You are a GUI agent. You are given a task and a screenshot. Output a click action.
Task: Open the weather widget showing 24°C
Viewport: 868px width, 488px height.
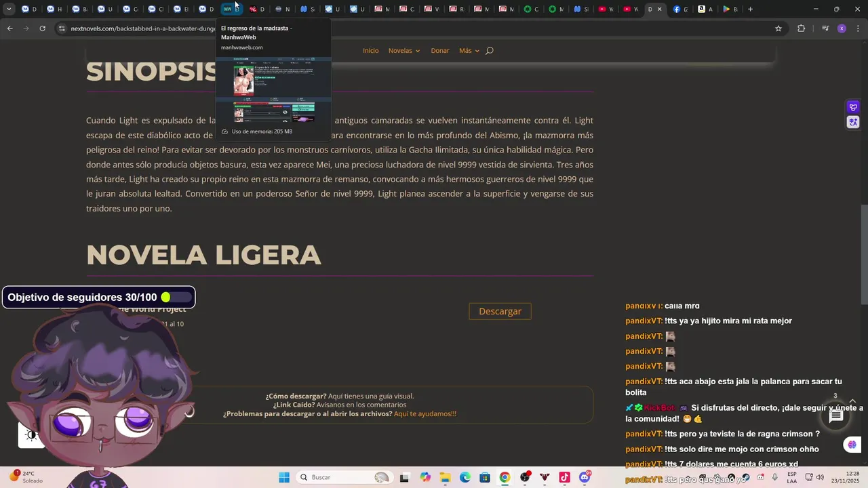[24, 477]
